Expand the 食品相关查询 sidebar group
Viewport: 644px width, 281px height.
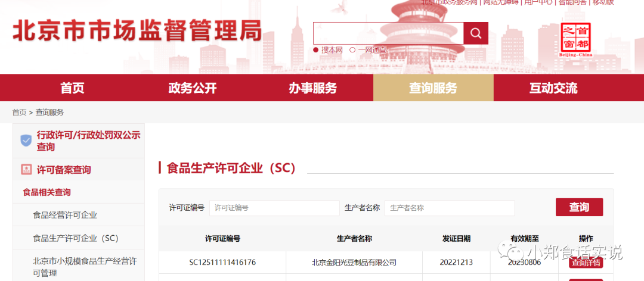coord(47,192)
